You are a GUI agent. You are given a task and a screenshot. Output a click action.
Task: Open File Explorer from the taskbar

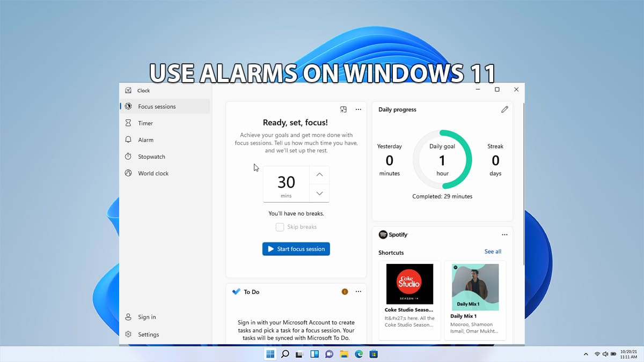click(x=344, y=354)
